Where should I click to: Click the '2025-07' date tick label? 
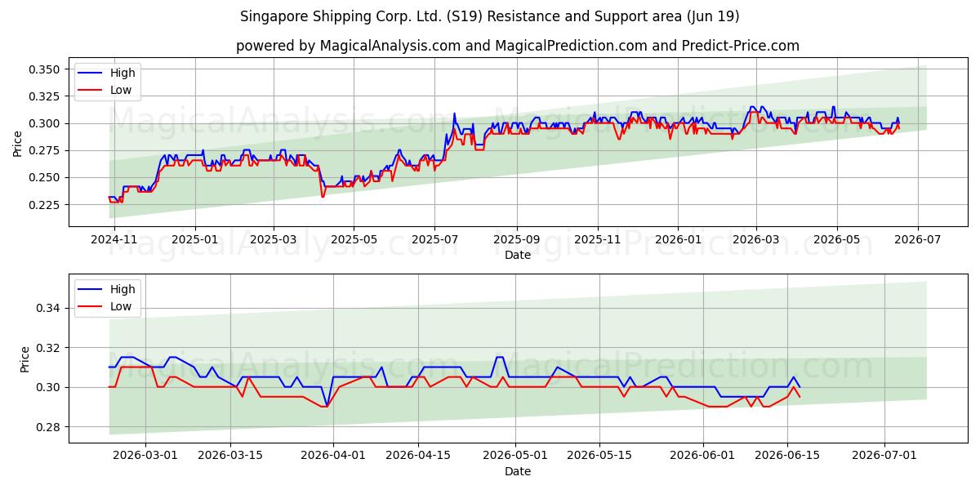pos(434,239)
